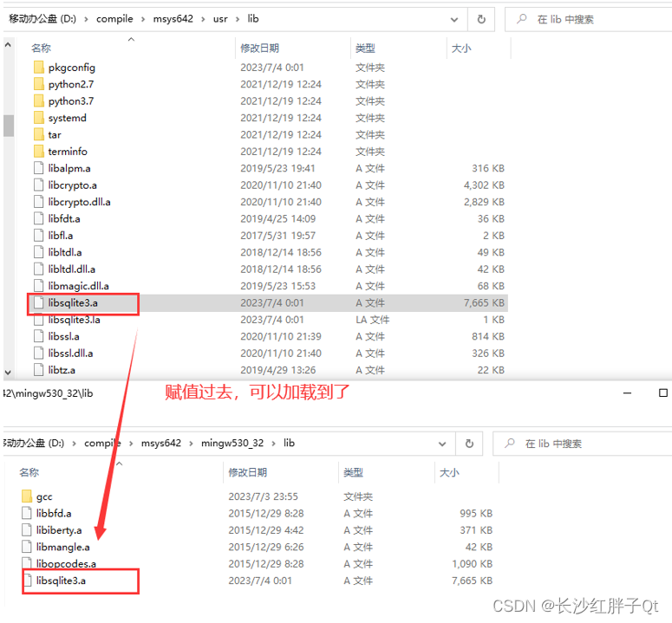Maximize the mingw530_32 lib window
This screenshot has height=623, width=672.
point(663,393)
